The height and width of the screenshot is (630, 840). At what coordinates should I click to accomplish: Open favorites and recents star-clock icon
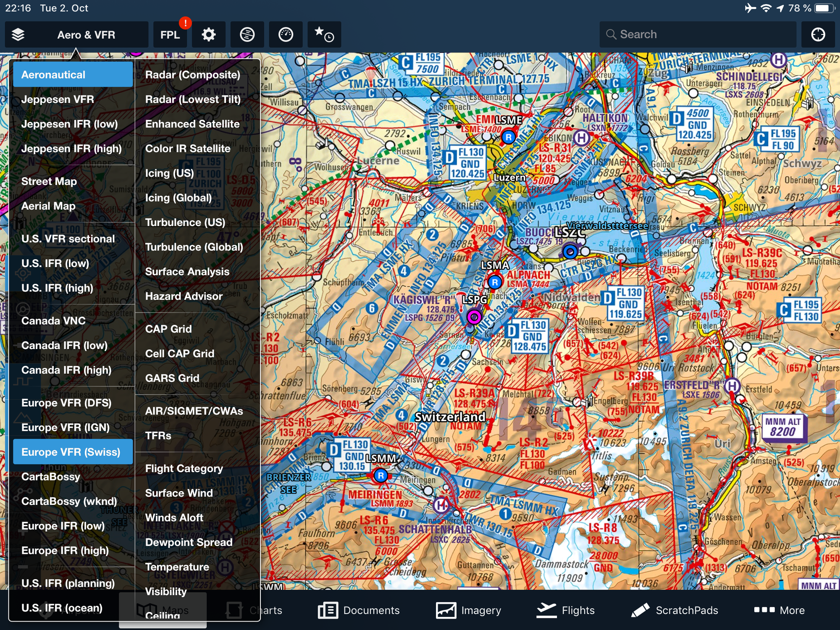[x=324, y=34]
